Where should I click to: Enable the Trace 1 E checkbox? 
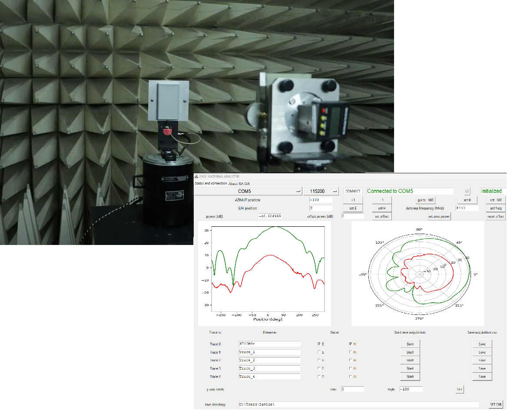(319, 352)
